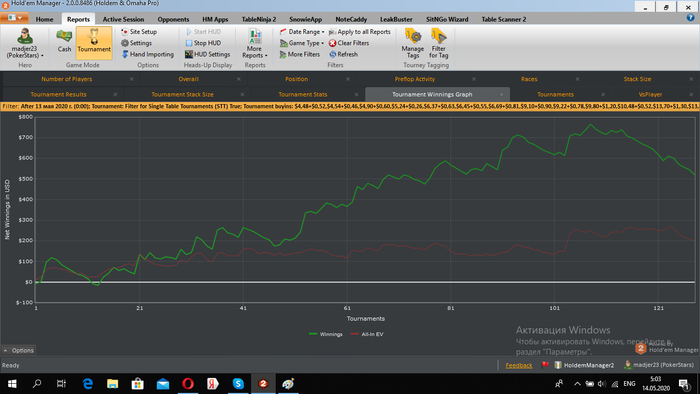Click the ENG language indicator

coord(629,384)
